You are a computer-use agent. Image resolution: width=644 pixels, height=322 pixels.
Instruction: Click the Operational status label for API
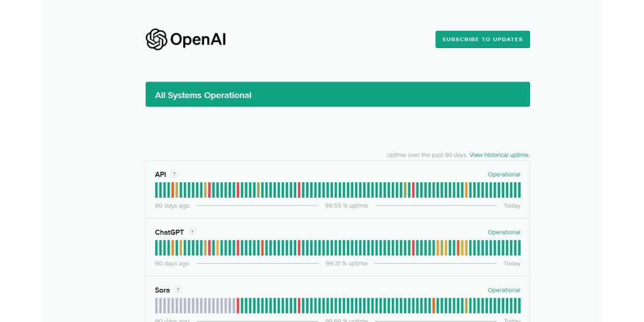pyautogui.click(x=504, y=174)
